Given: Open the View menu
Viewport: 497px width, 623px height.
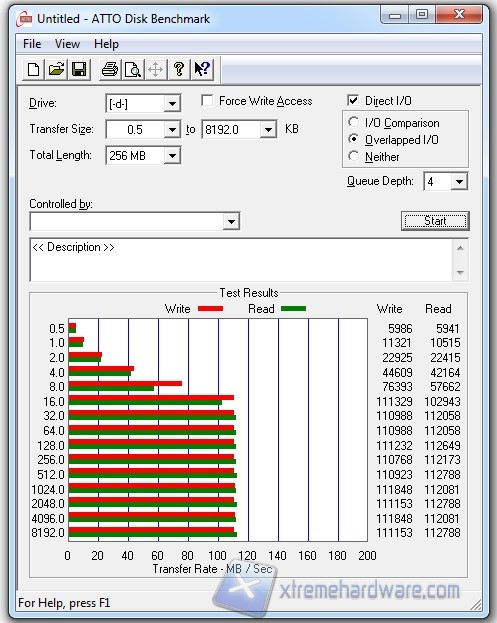Looking at the screenshot, I should tap(67, 44).
